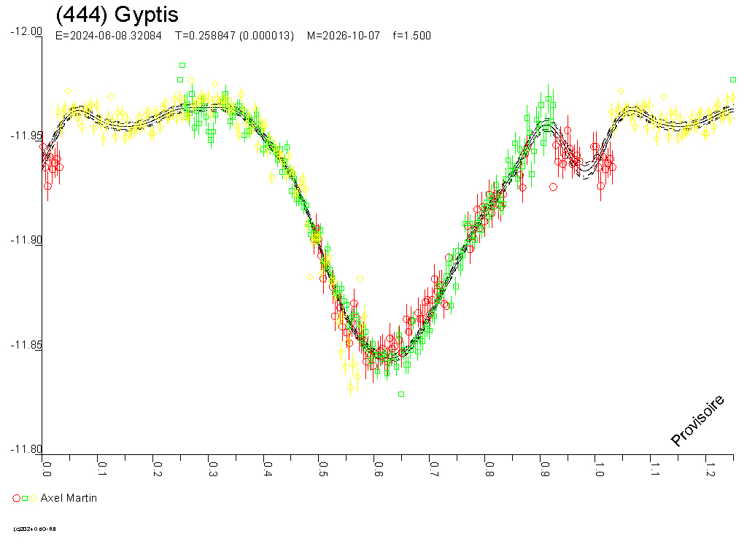747x560 pixels.
Task: Click the 0.5 x-axis phase label
Action: tap(322, 467)
